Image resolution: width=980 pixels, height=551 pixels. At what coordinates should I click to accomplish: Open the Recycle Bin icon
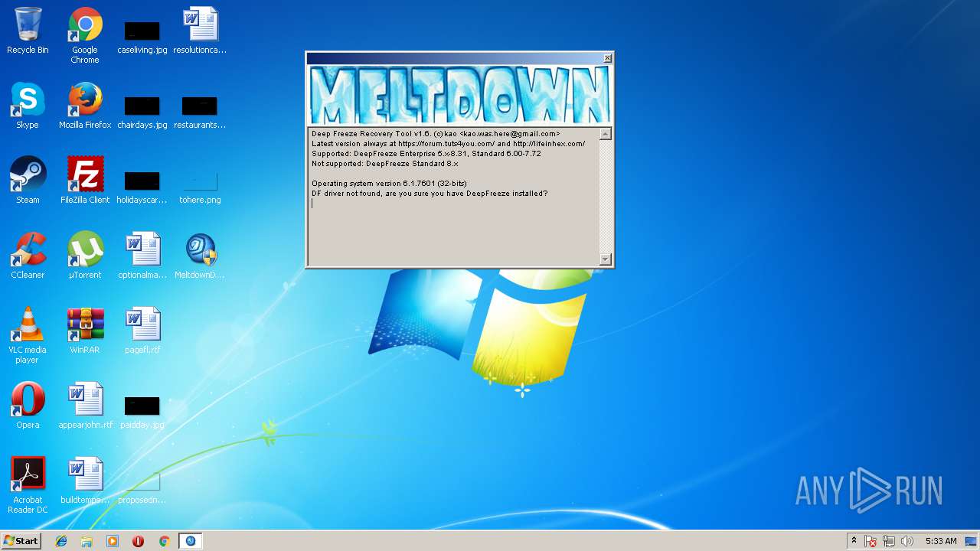28,31
